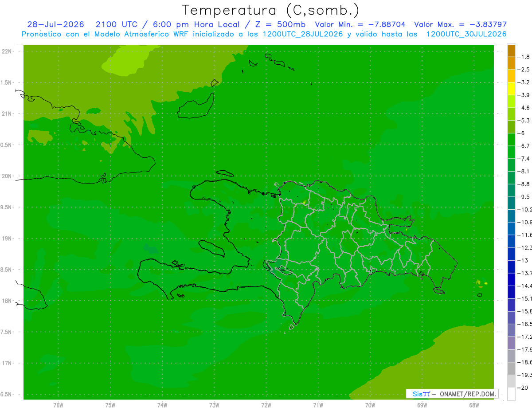
Task: Click the '-17.2' color scale label
Action: pos(525,337)
